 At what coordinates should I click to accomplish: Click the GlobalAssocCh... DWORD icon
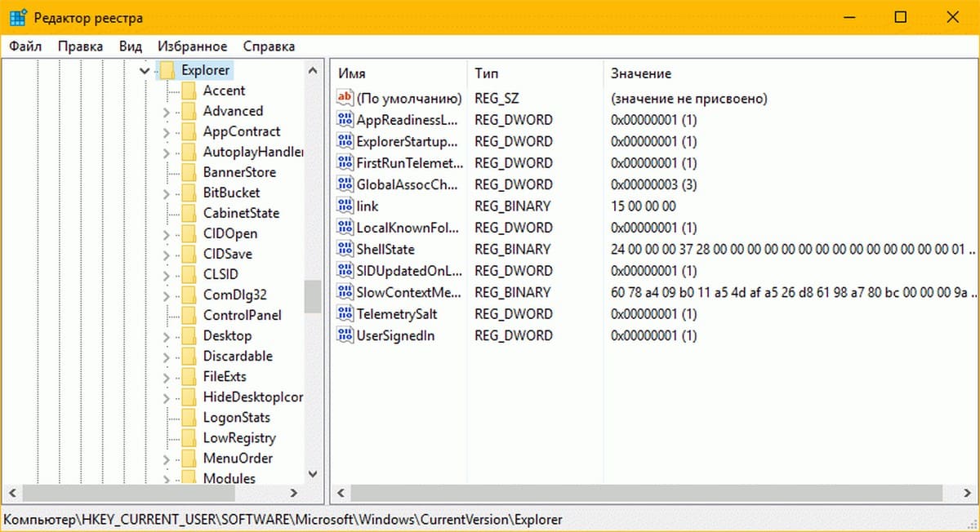point(345,184)
